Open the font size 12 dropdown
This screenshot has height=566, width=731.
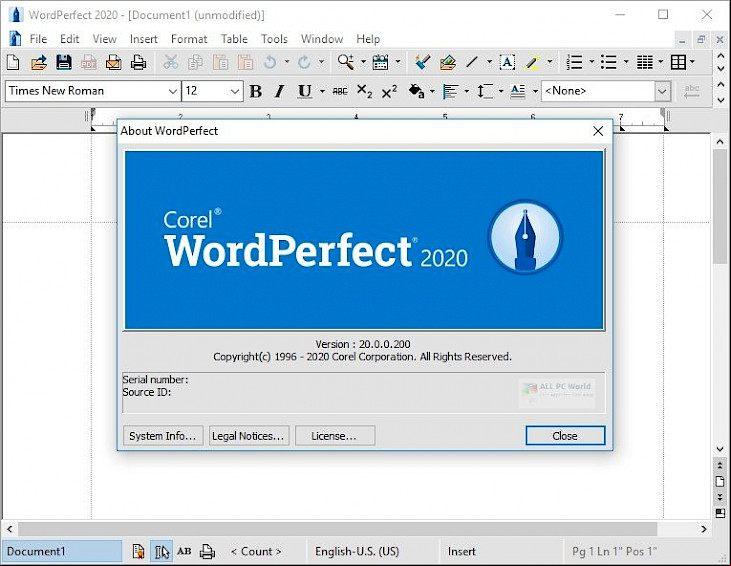pos(235,91)
